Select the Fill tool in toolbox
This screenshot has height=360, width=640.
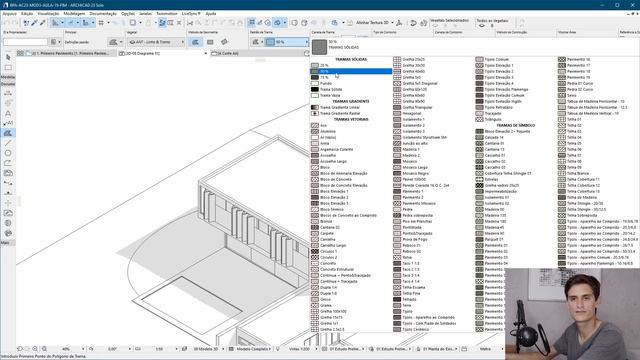tap(8, 133)
